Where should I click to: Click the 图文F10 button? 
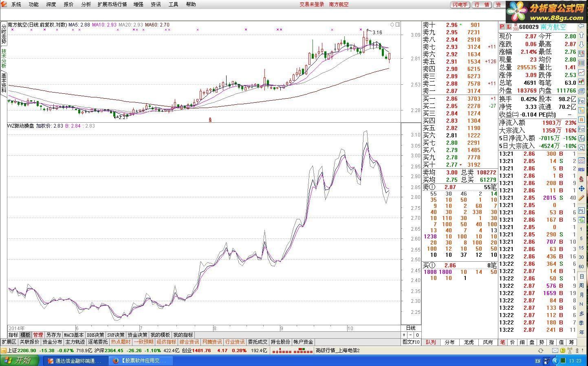(411, 342)
